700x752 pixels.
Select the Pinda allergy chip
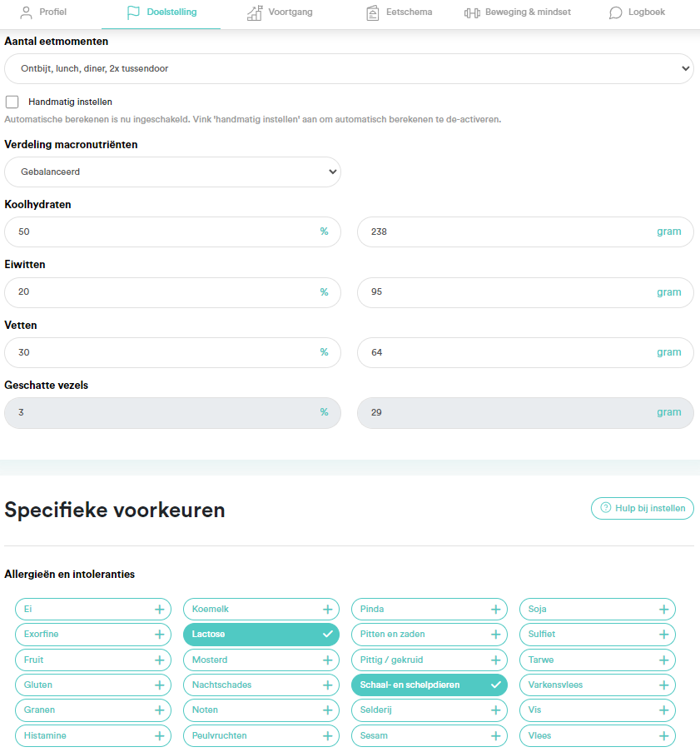429,609
